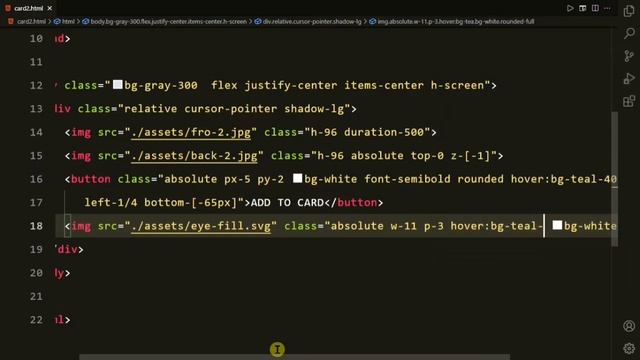Open the Source Control icon

point(629,56)
